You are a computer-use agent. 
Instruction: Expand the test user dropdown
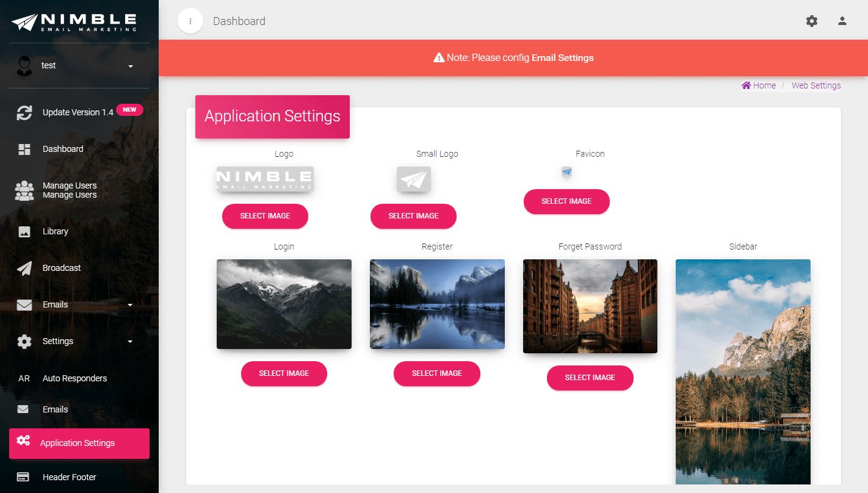[131, 66]
